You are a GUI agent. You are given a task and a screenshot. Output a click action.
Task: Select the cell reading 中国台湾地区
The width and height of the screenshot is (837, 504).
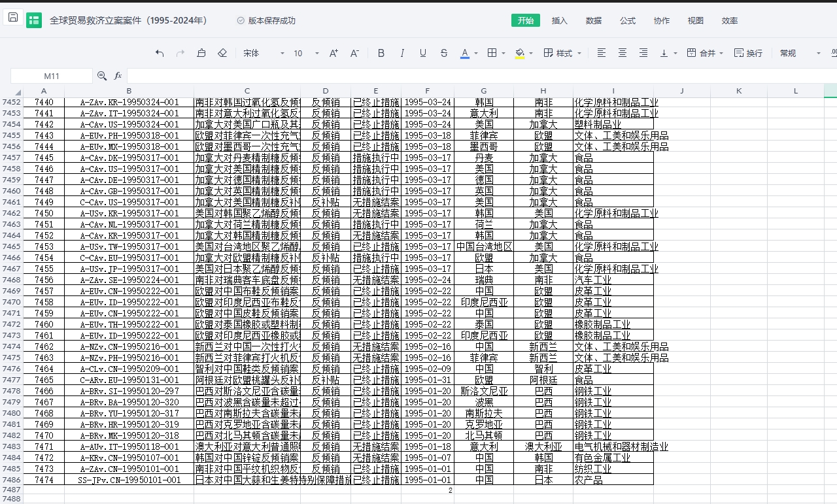[x=484, y=246]
